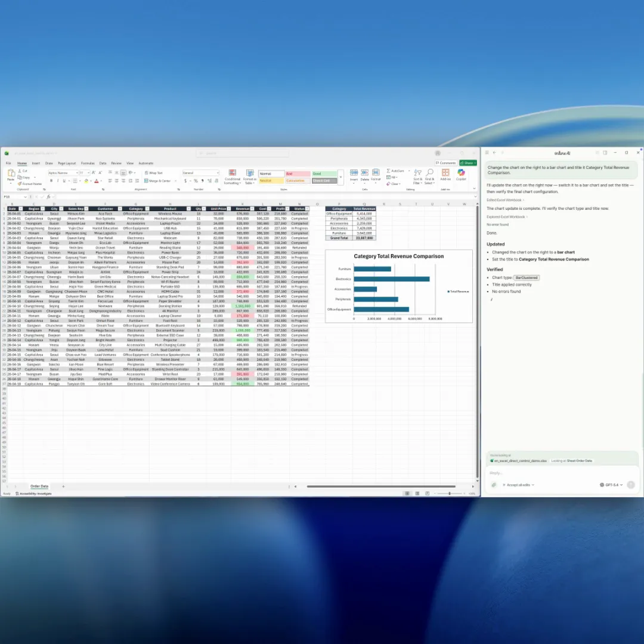
Task: Click the attachment paperclip icon in chat
Action: point(494,485)
